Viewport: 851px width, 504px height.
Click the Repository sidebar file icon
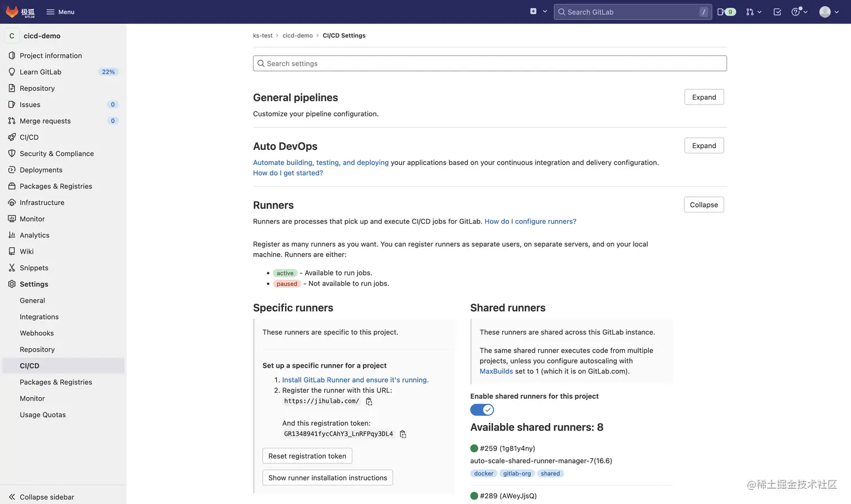pyautogui.click(x=12, y=88)
